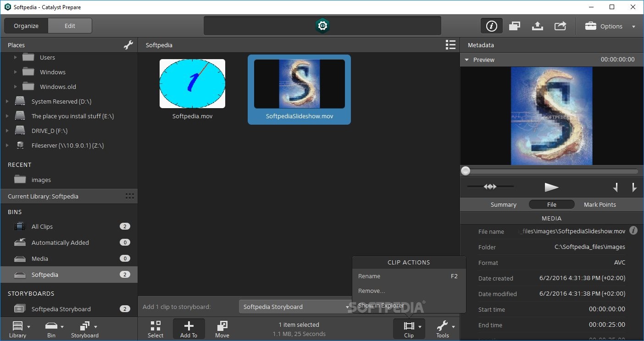Choose Rename in Clip Actions
Image resolution: width=644 pixels, height=341 pixels.
(409, 276)
